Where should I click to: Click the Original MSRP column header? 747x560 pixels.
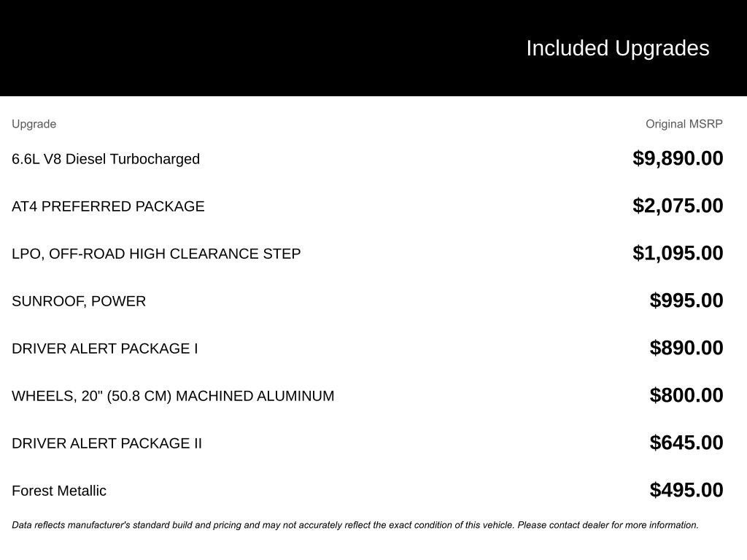click(684, 124)
